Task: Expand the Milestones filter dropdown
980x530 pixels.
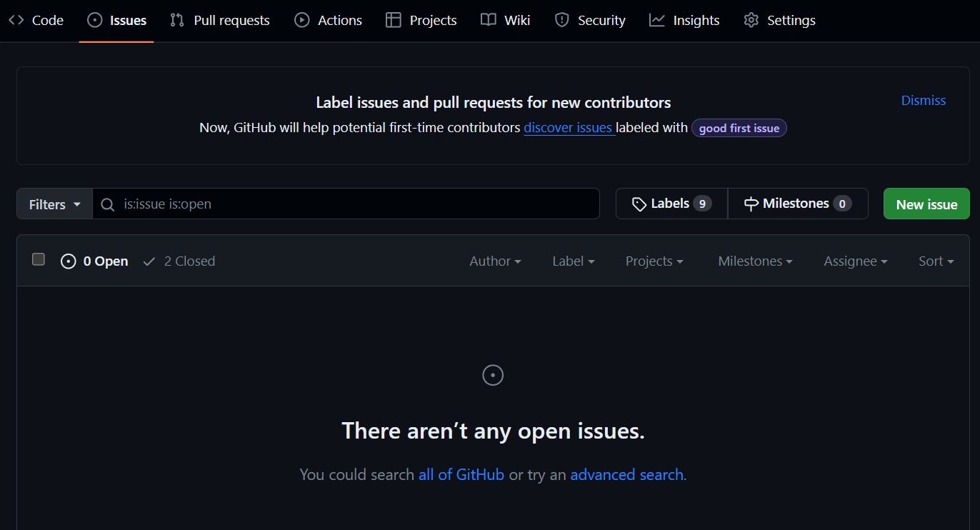Action: (x=755, y=261)
